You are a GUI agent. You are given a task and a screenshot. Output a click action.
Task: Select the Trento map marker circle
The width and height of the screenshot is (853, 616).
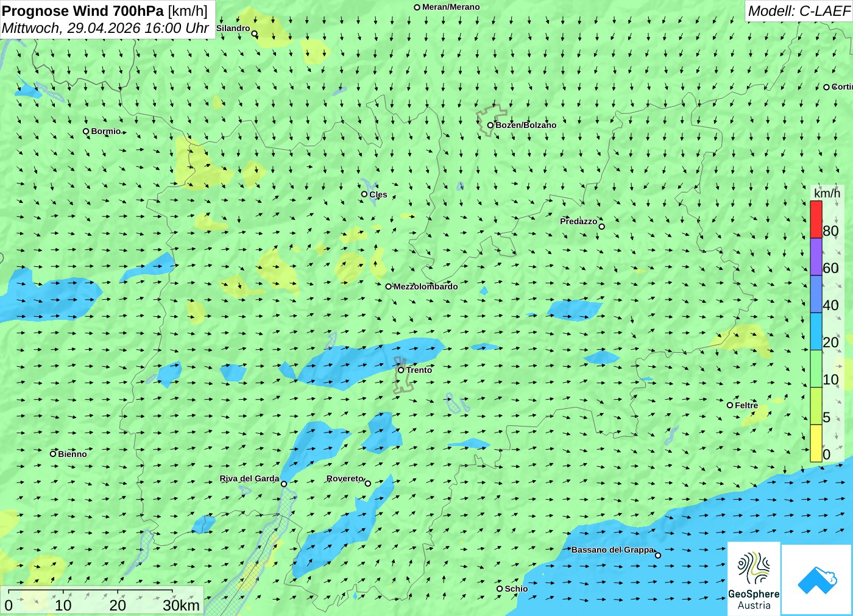(x=401, y=370)
